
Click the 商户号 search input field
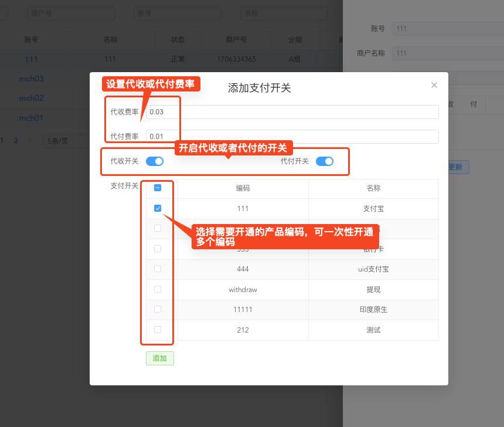coord(70,13)
